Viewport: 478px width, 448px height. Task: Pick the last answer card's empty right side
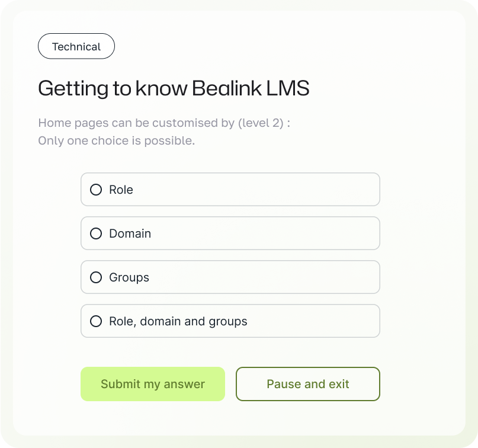320,321
